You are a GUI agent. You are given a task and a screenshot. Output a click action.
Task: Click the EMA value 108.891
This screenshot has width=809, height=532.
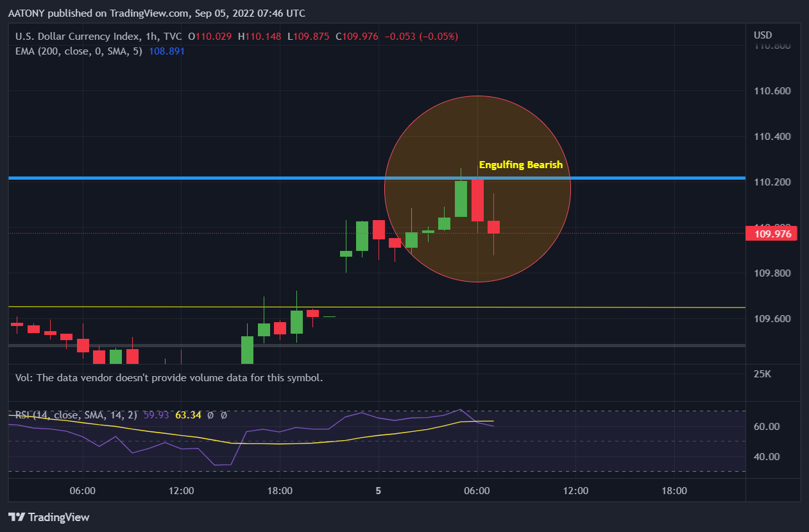[167, 51]
